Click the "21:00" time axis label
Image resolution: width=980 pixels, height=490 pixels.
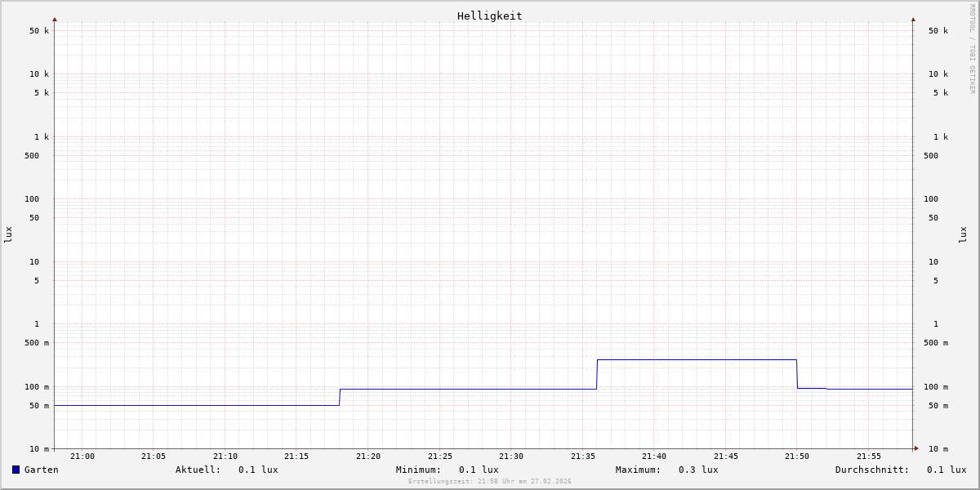click(82, 457)
